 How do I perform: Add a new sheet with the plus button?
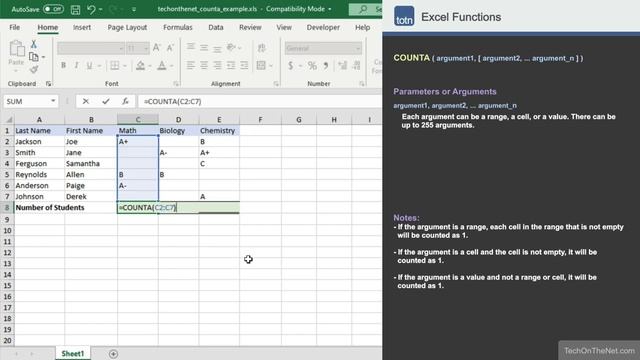pyautogui.click(x=113, y=354)
